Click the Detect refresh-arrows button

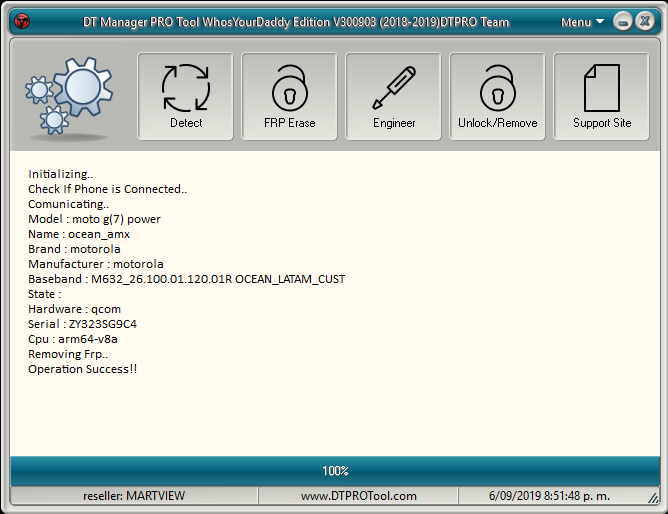pos(185,96)
